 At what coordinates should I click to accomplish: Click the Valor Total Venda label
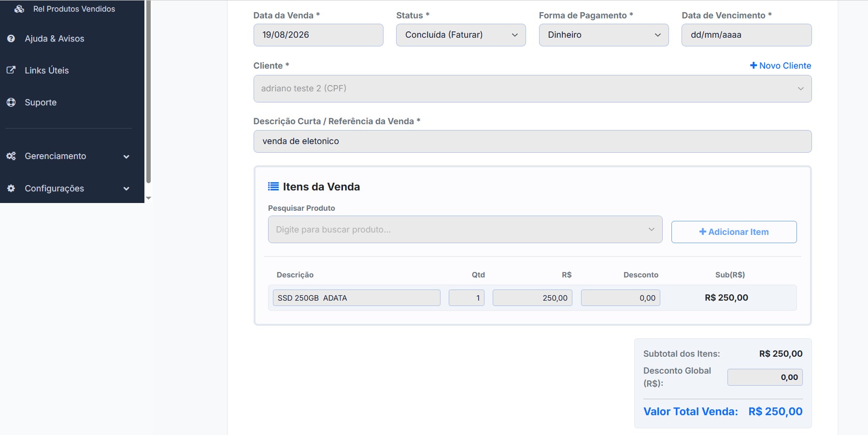point(691,411)
